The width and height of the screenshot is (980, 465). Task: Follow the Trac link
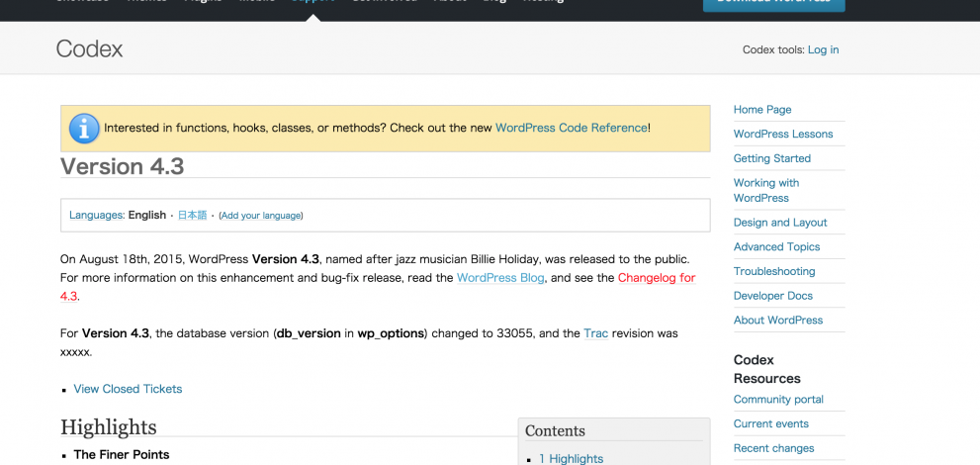[595, 333]
